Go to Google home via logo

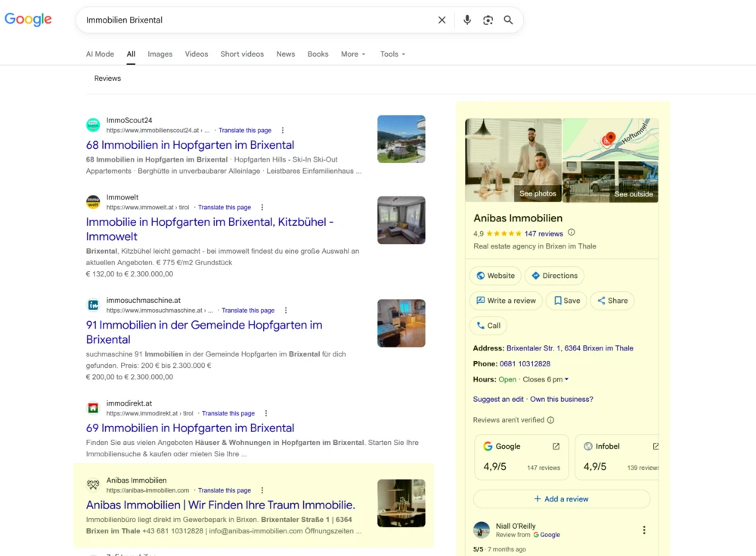pos(28,20)
